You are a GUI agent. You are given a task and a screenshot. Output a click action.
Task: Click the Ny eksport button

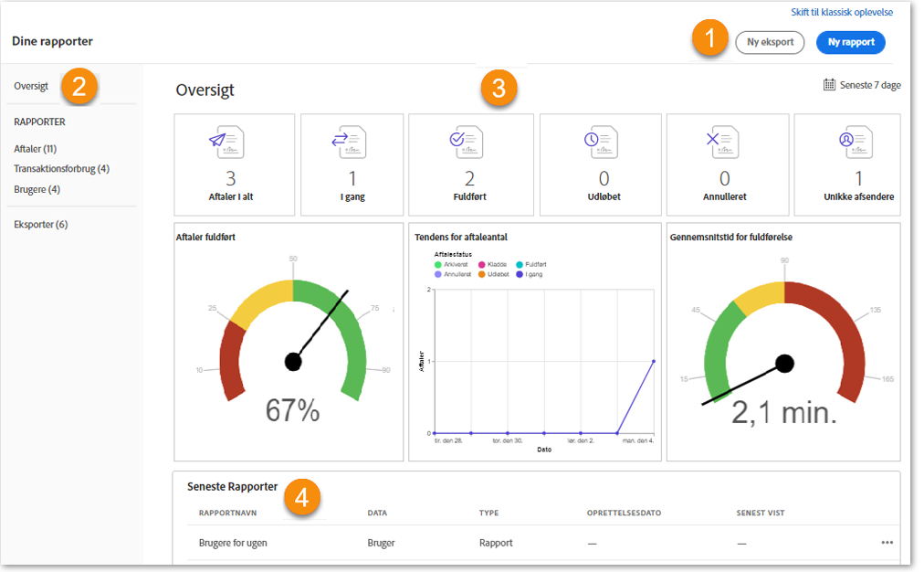[x=770, y=42]
